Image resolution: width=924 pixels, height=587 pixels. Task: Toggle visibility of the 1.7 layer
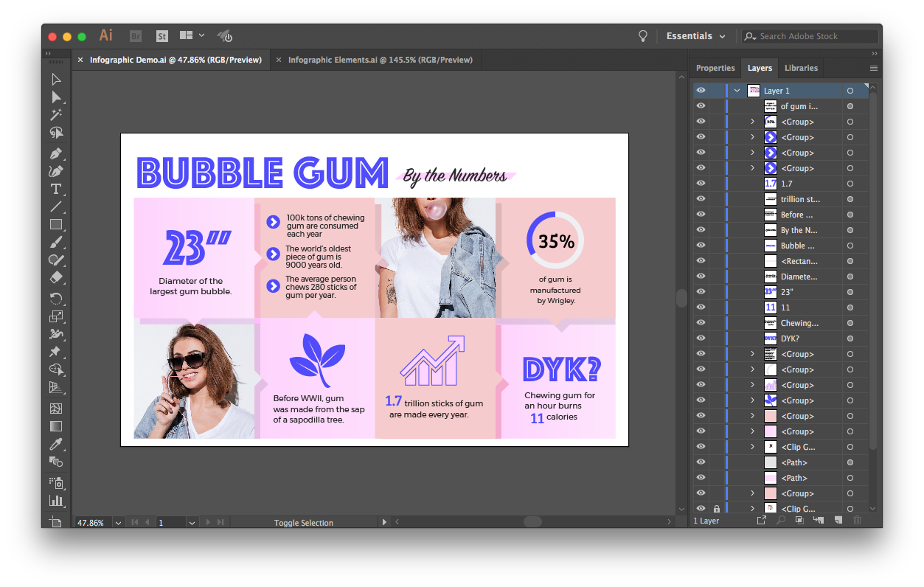(x=701, y=184)
